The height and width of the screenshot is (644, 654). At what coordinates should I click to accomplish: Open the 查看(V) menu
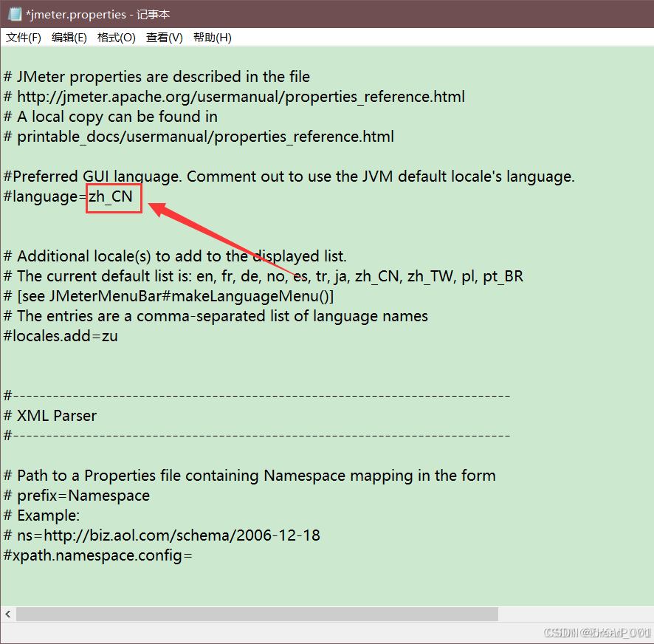click(x=164, y=37)
